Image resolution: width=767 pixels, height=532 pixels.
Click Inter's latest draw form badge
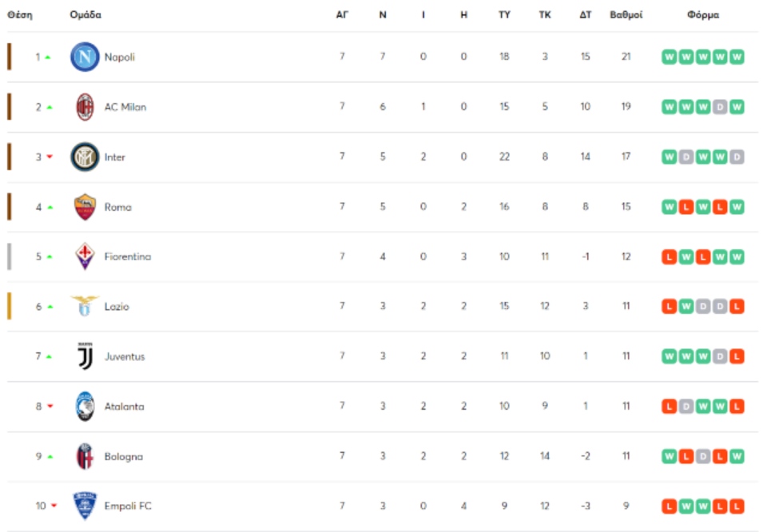tap(737, 157)
